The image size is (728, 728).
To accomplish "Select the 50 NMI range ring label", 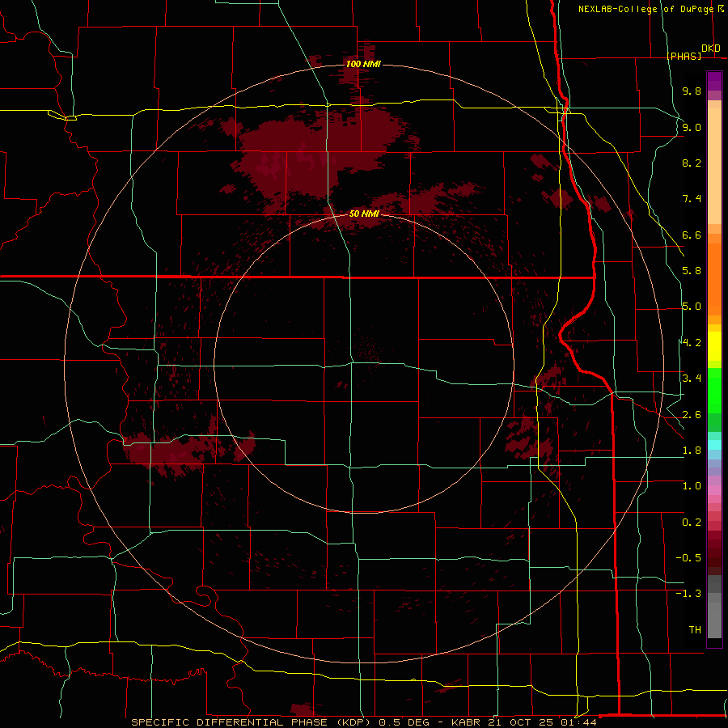I will click(x=364, y=214).
